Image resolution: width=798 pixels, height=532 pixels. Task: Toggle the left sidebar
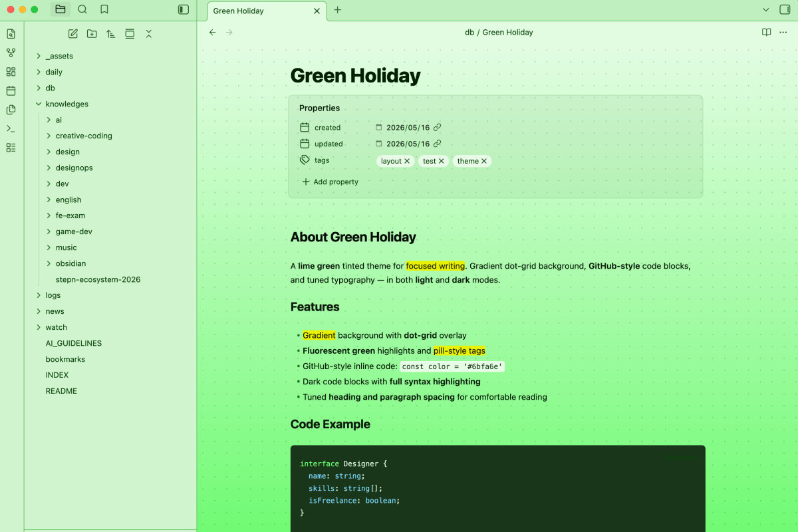[184, 9]
